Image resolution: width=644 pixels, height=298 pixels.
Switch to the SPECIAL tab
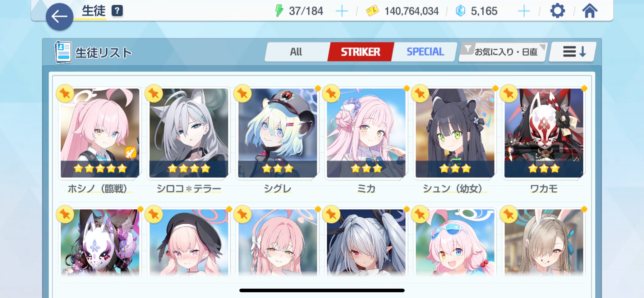click(x=425, y=52)
